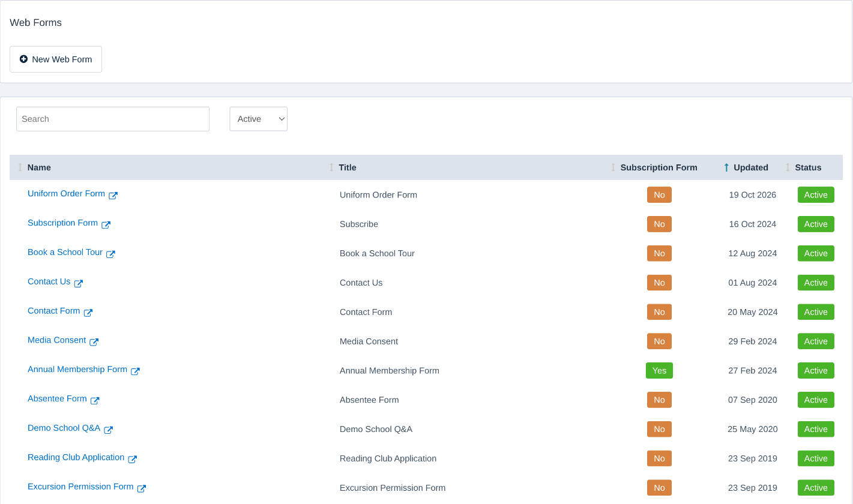Open the Active status filter dropdown
The image size is (853, 504).
coord(259,119)
